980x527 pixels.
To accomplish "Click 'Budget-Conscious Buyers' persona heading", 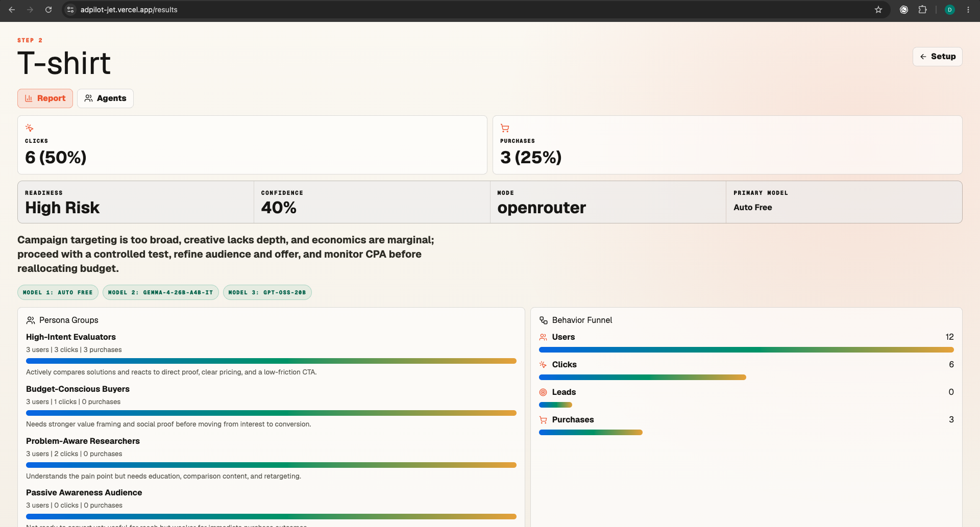I will point(78,389).
